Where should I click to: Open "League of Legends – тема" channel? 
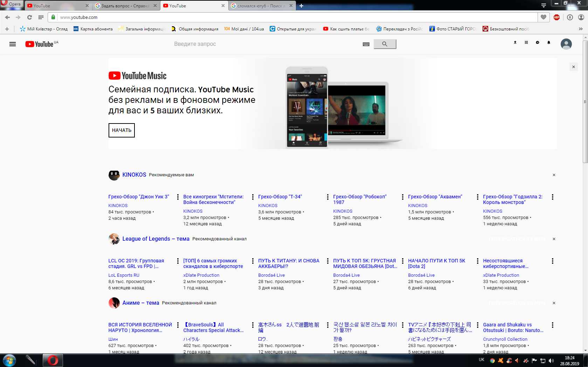tap(156, 239)
